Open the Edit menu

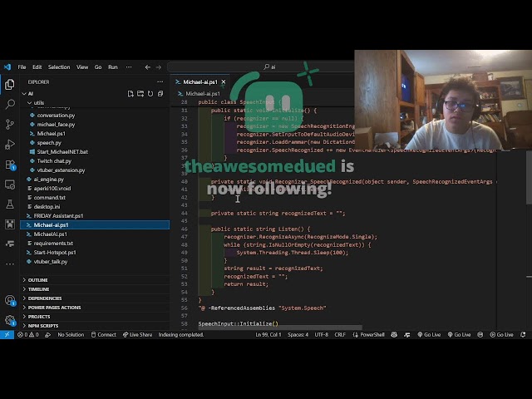[x=37, y=67]
